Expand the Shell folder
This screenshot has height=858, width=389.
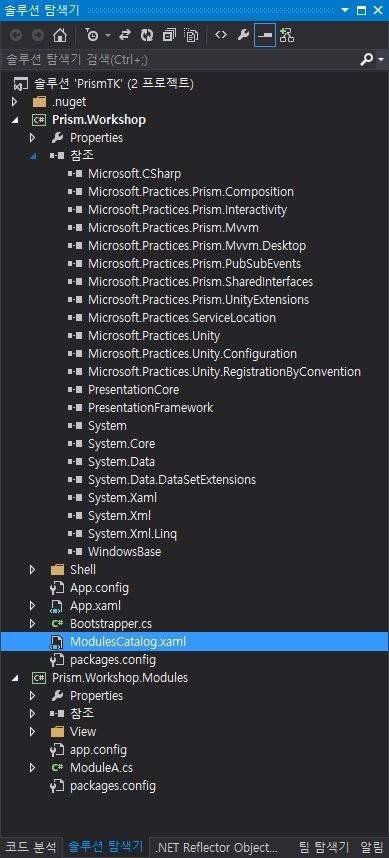(x=33, y=570)
